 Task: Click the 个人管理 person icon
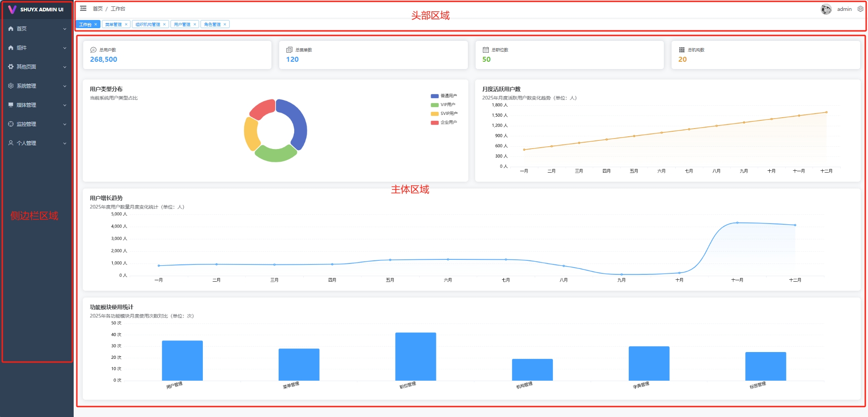(x=11, y=143)
